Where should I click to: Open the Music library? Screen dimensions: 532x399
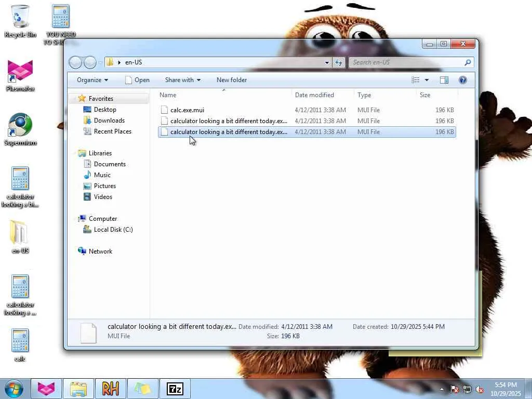click(102, 175)
